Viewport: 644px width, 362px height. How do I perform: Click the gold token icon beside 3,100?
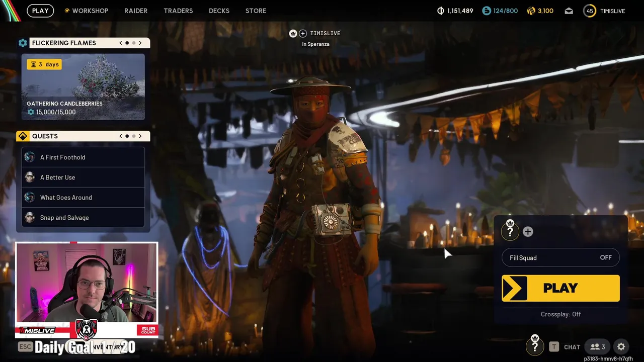coord(531,11)
